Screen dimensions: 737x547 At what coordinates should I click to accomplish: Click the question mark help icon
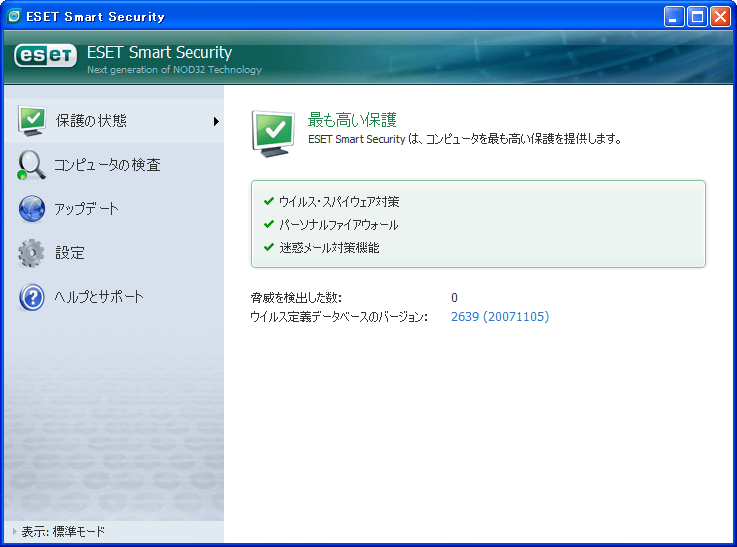click(x=32, y=297)
